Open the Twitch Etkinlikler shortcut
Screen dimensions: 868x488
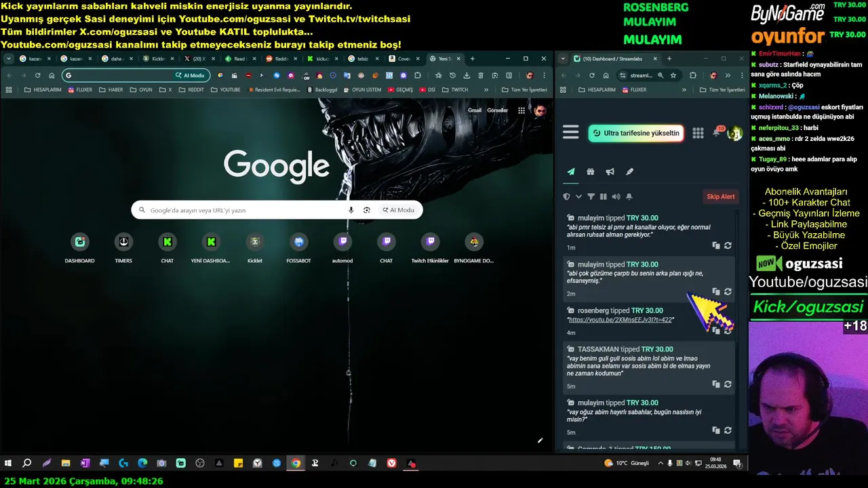430,248
